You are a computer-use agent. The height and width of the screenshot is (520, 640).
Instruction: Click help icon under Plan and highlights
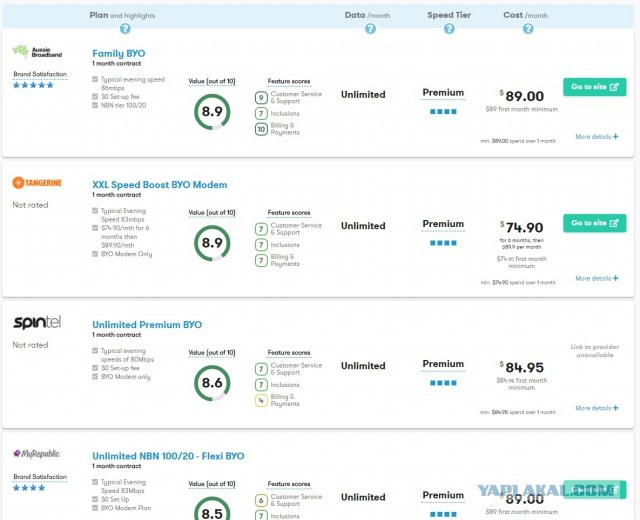coord(125,29)
